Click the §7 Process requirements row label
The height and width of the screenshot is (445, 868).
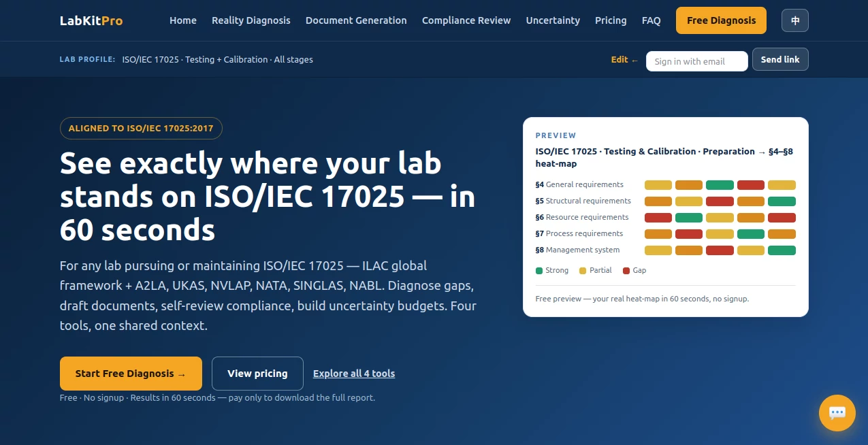tap(579, 233)
